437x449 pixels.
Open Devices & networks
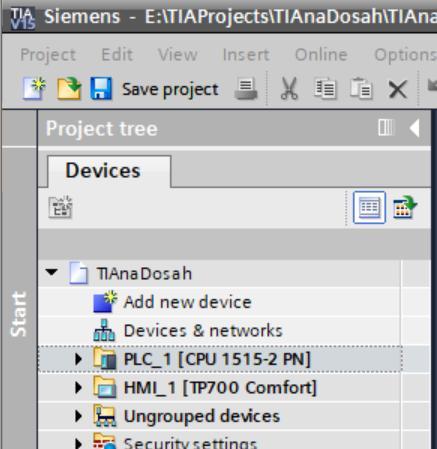tap(203, 331)
